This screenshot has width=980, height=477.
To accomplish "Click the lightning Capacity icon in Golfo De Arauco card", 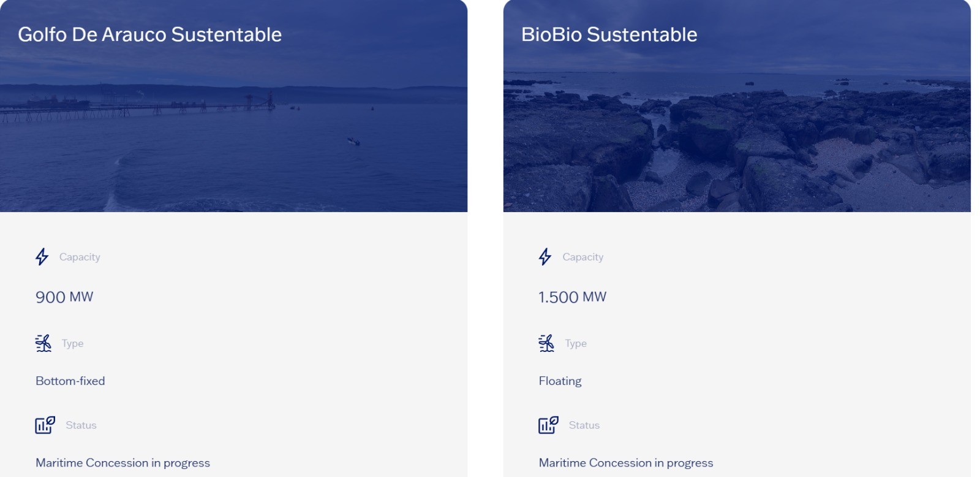I will click(42, 256).
